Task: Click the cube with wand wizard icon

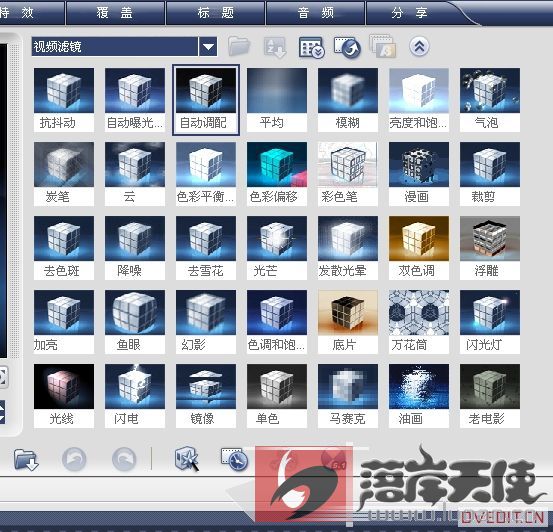Action: [x=187, y=459]
